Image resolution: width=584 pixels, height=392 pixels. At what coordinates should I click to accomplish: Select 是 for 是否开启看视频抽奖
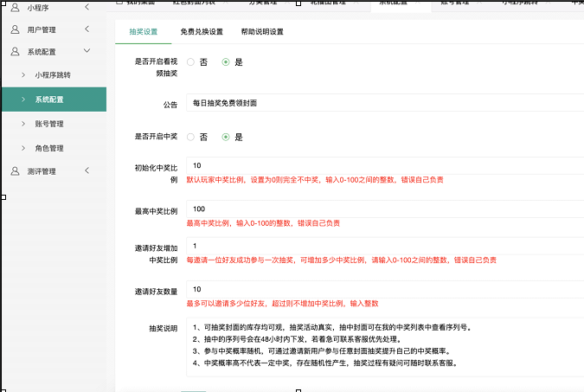pos(227,62)
